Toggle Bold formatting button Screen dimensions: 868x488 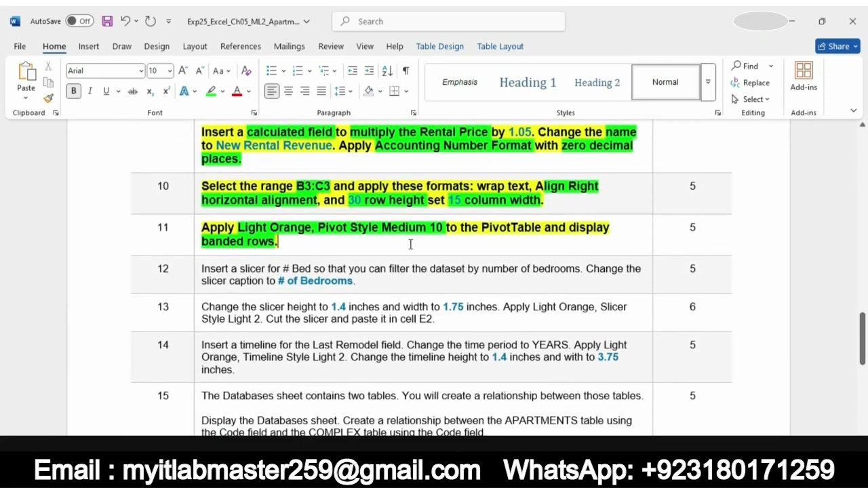(x=73, y=91)
